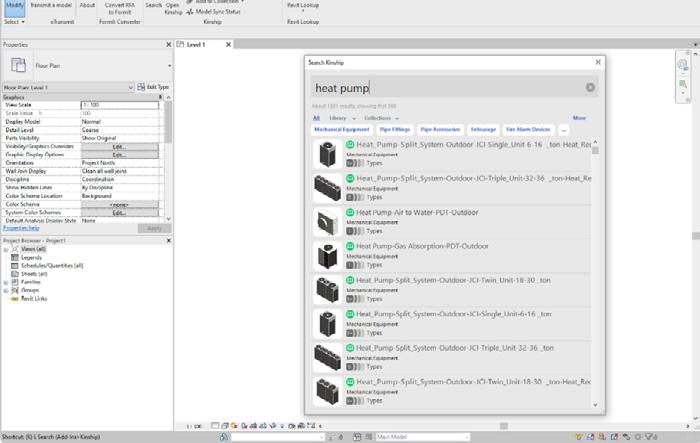
Task: Click the Graphic Display Options Edit button
Action: pos(120,155)
